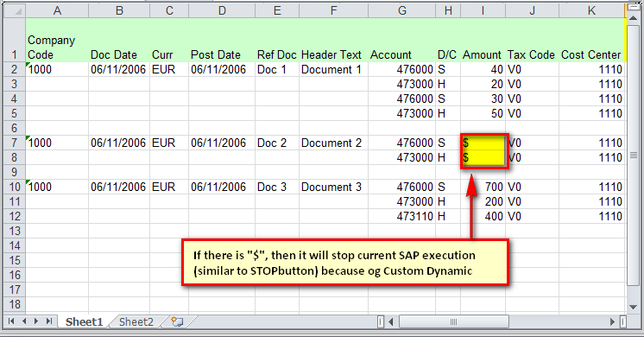Select row 9 header
Viewport: 644px width, 337px height.
tap(15, 172)
